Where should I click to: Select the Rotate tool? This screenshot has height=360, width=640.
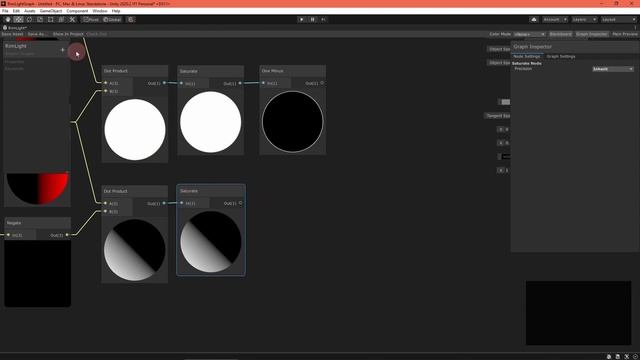(x=29, y=20)
